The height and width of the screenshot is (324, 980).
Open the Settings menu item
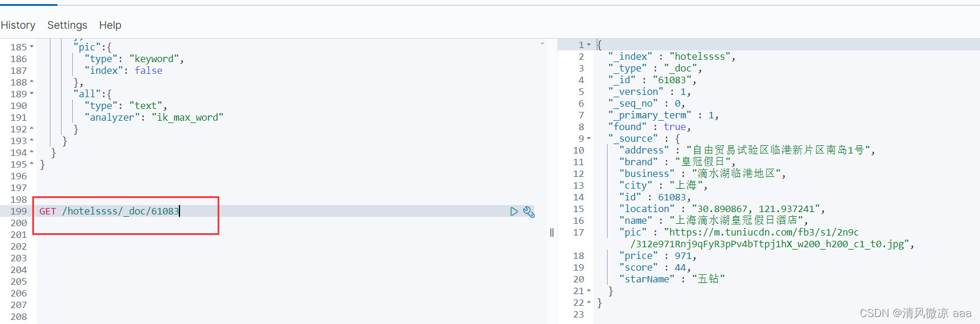[x=67, y=25]
